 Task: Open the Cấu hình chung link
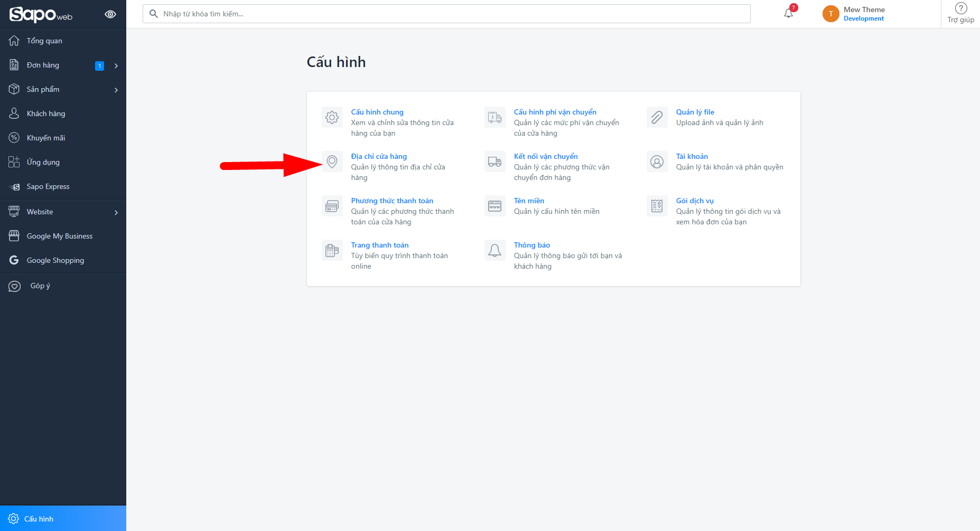[377, 112]
